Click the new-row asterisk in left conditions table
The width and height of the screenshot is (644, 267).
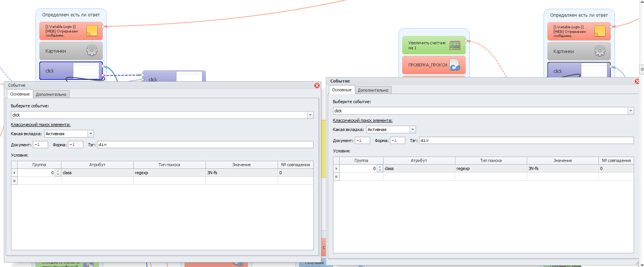coord(15,181)
